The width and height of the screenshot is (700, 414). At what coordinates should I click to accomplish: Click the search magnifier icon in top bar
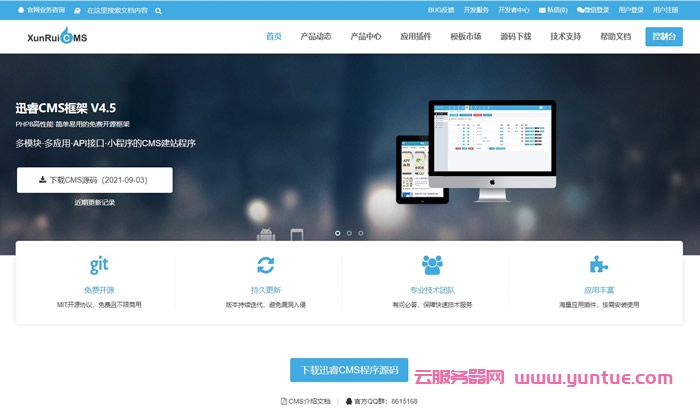tap(159, 10)
